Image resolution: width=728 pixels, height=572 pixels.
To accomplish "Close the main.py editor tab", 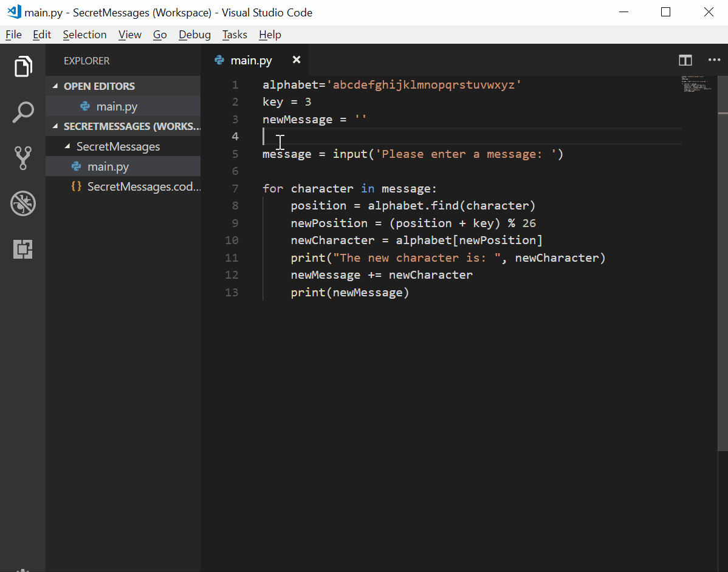I will pos(296,60).
